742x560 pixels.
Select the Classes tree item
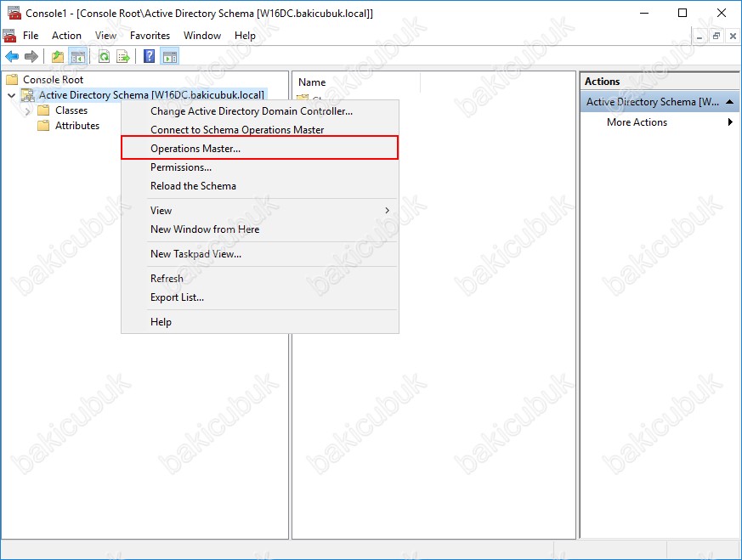(71, 110)
